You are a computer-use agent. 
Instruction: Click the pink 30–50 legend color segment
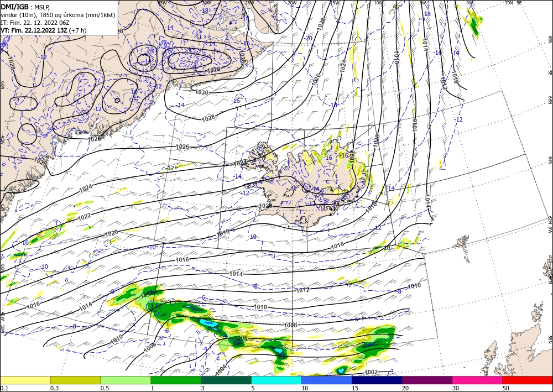pos(478,380)
